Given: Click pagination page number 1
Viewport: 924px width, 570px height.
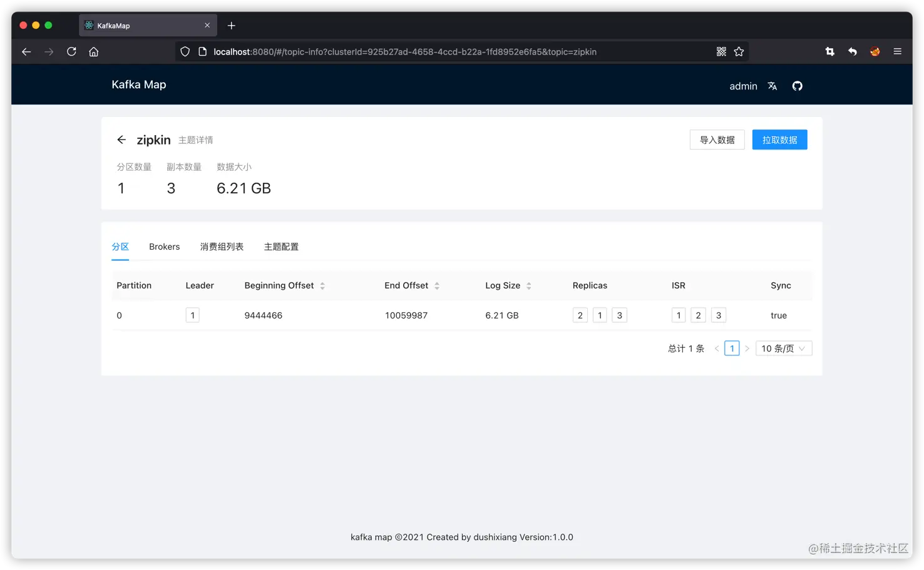Looking at the screenshot, I should coord(732,349).
